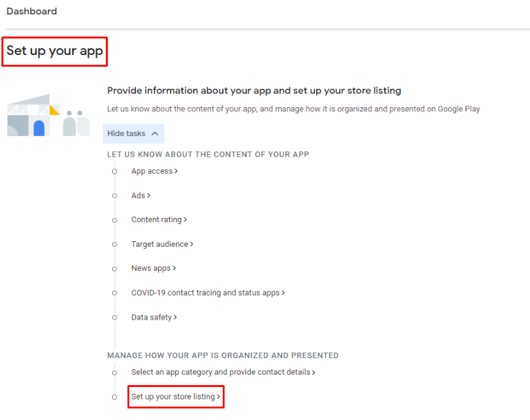Go to the Dashboard page title
The width and height of the screenshot is (530, 420).
coord(32,12)
